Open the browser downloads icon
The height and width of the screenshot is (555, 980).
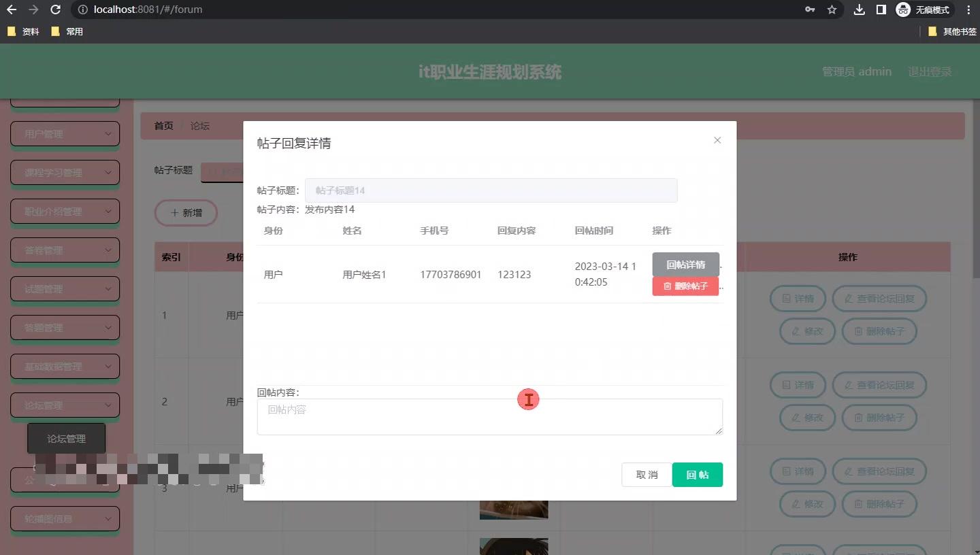(x=860, y=10)
